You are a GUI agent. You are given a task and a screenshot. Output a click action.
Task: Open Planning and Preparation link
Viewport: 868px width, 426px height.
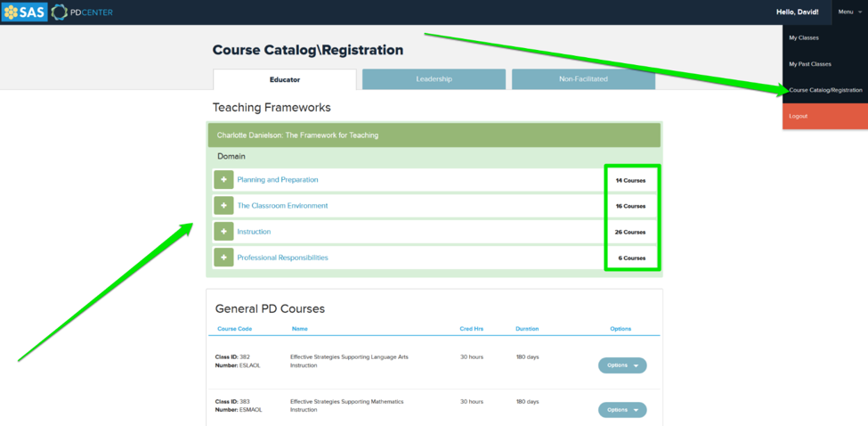pos(278,180)
